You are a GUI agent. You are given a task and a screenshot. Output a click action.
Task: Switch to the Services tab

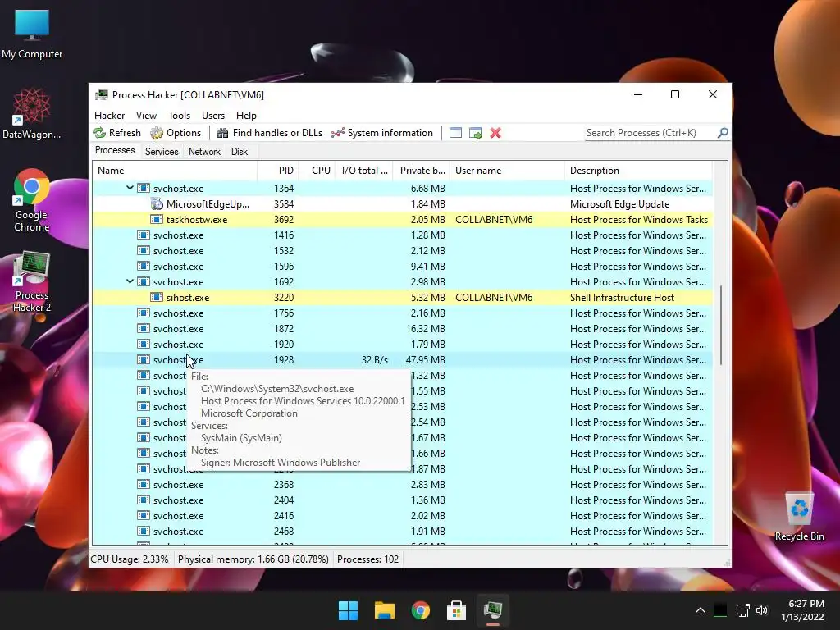coord(162,152)
